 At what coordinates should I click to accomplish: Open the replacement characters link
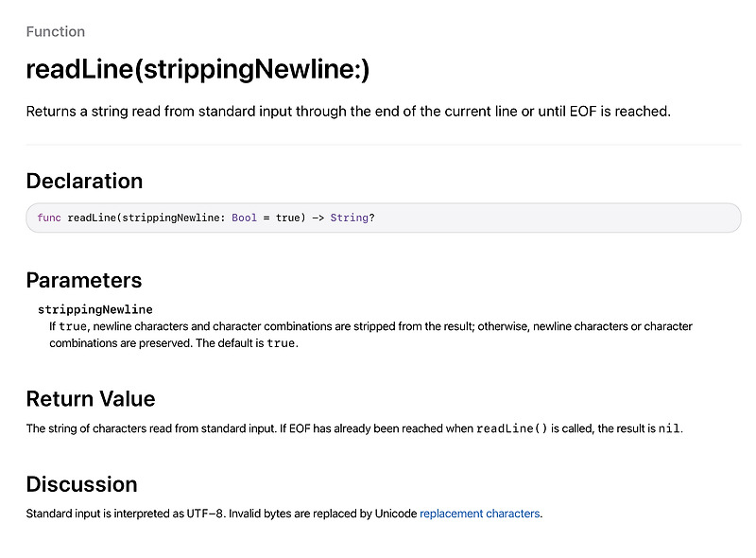(480, 514)
